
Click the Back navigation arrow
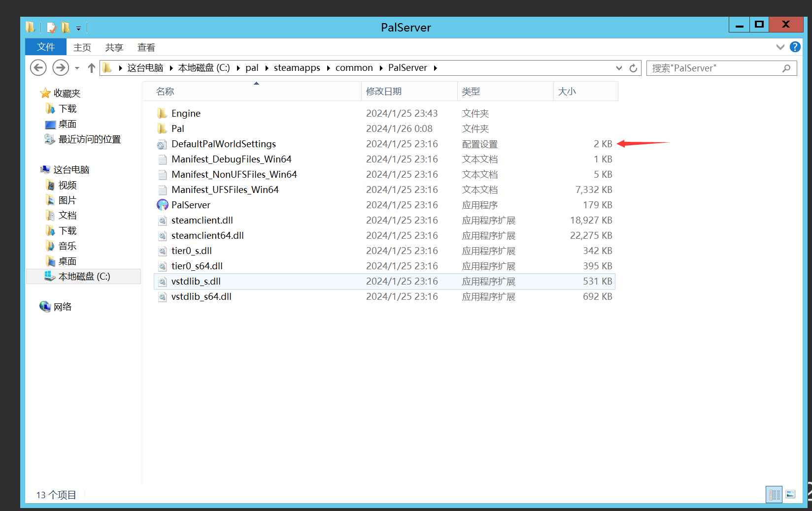tap(38, 67)
